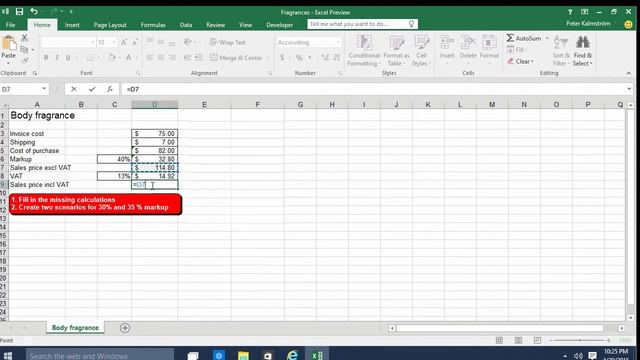
Task: Open Find & Select binoculars menu
Action: pyautogui.click(x=582, y=51)
